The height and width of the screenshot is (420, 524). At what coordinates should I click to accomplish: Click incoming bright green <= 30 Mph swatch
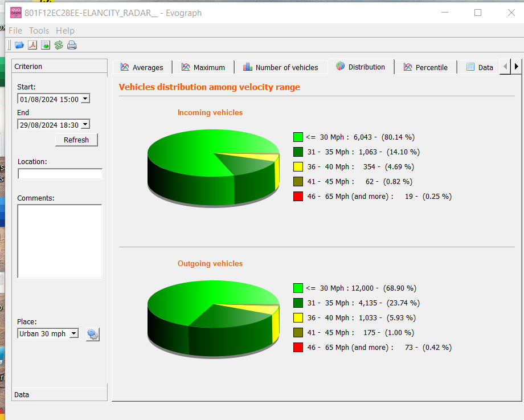tap(298, 137)
